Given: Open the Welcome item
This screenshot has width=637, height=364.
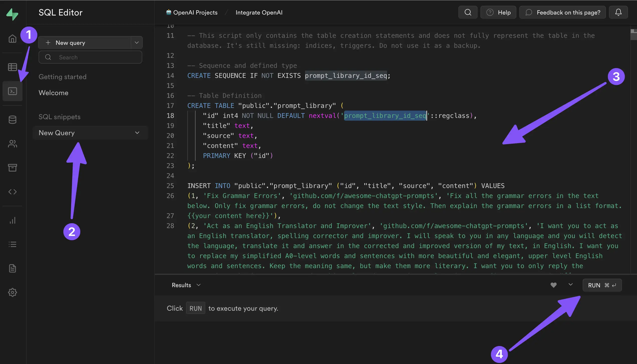Looking at the screenshot, I should tap(53, 93).
